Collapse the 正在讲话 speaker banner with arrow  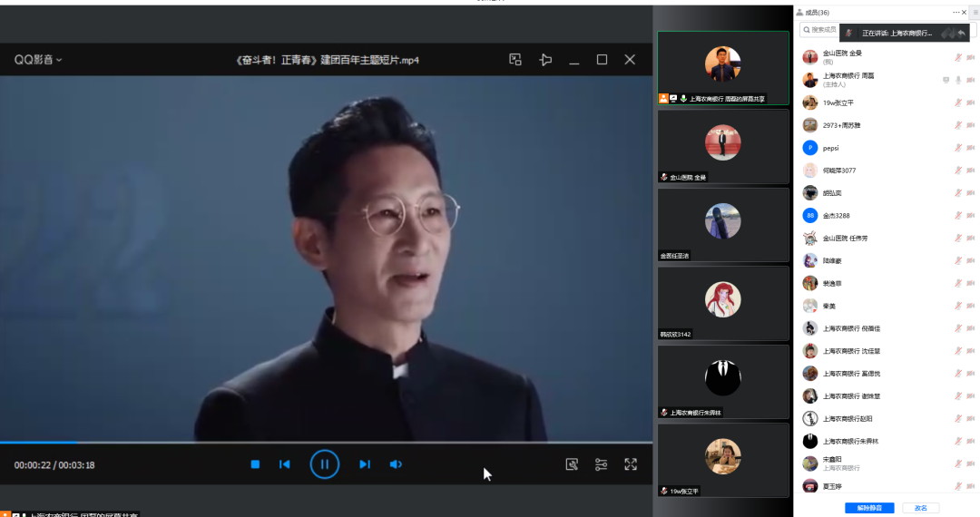coord(961,33)
